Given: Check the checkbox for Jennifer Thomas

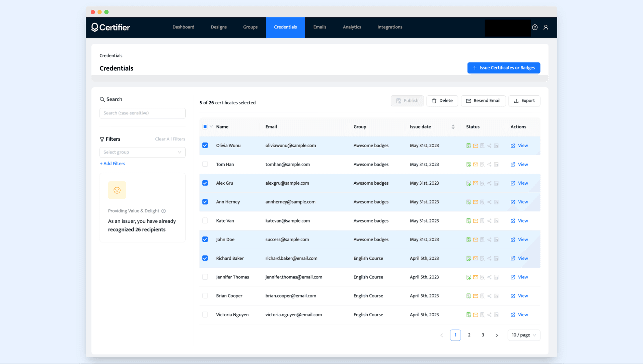Looking at the screenshot, I should 205,277.
